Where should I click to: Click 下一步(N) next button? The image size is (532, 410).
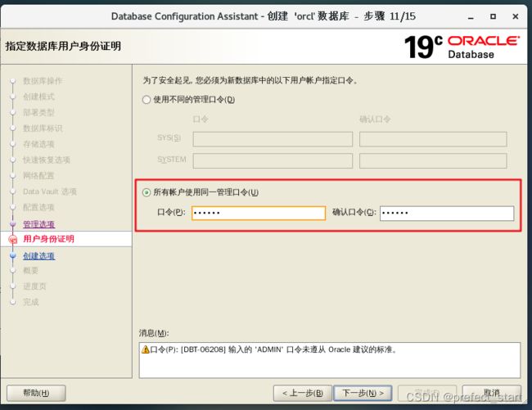(x=363, y=393)
